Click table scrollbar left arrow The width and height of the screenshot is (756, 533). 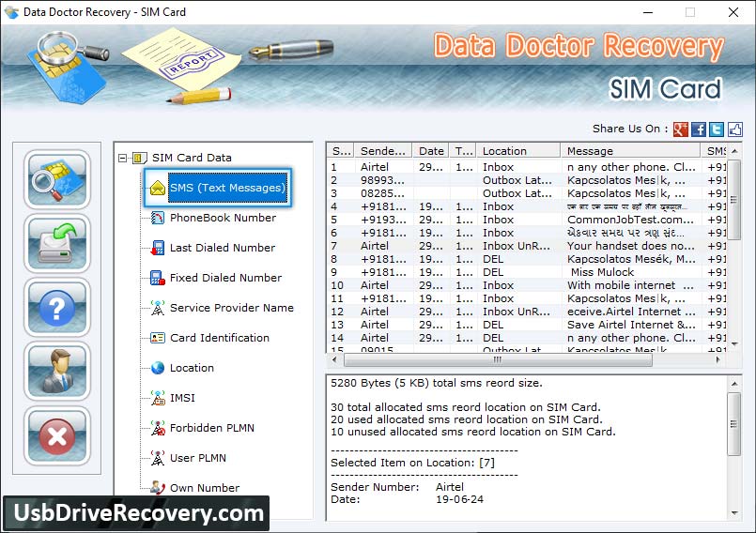334,359
